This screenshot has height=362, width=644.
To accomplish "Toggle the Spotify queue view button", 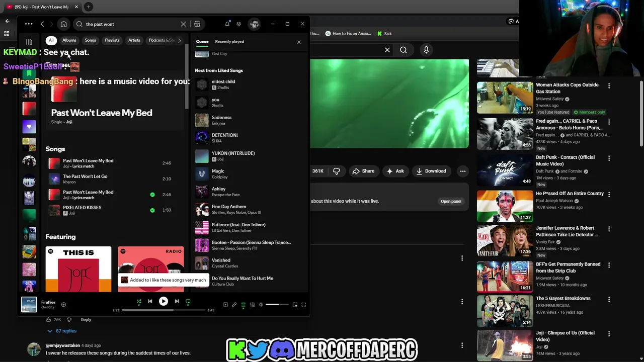I will pyautogui.click(x=243, y=305).
